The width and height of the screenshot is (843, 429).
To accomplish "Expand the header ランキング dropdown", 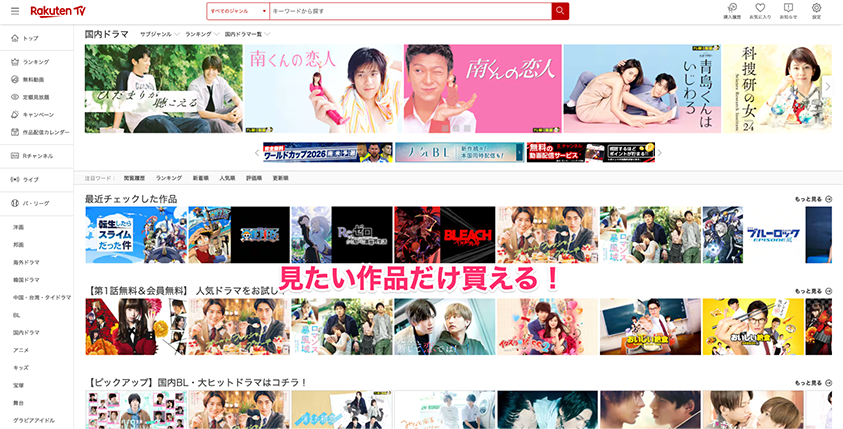I will tap(202, 34).
